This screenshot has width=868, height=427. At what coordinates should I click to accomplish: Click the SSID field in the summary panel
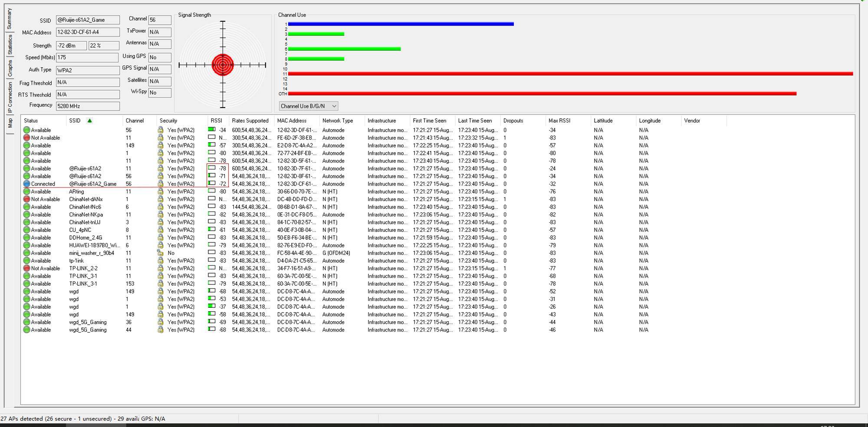[88, 20]
